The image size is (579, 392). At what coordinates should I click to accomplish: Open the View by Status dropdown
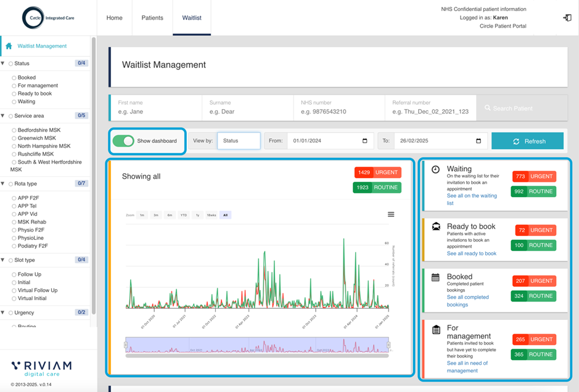(x=238, y=141)
